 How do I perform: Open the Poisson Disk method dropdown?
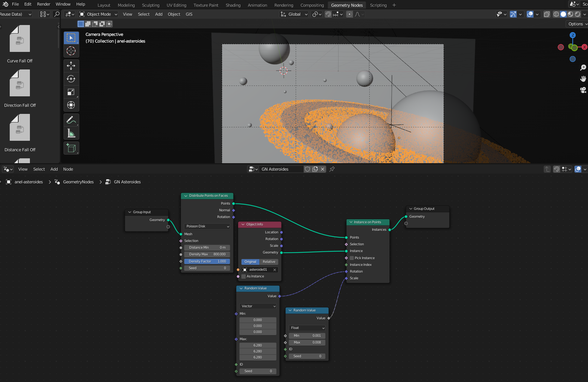(x=207, y=226)
